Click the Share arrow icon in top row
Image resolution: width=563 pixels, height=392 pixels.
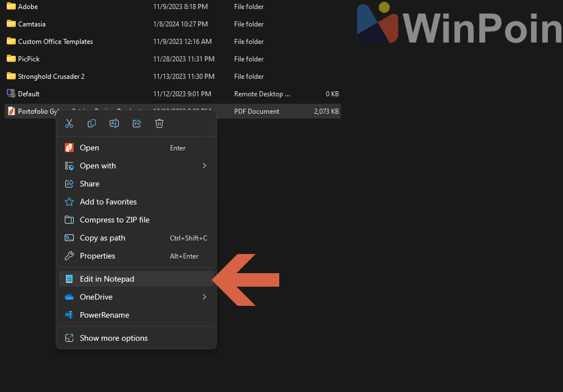pos(137,124)
